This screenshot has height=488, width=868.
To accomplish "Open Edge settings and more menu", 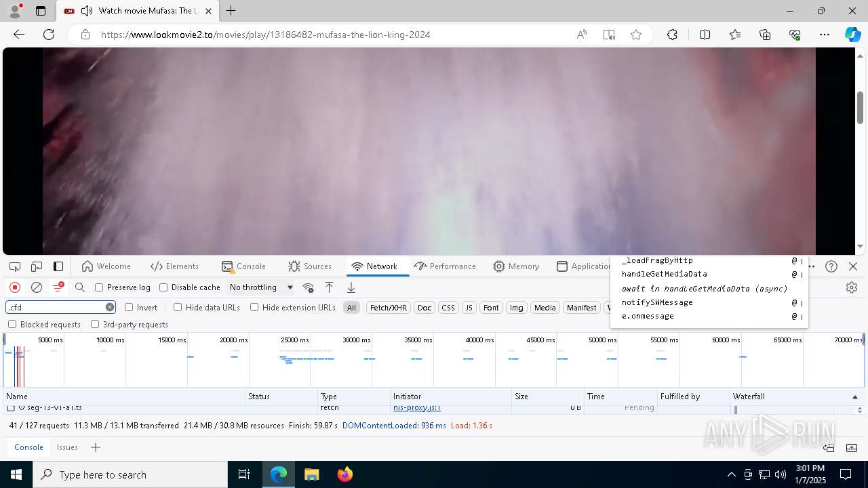I will click(825, 35).
